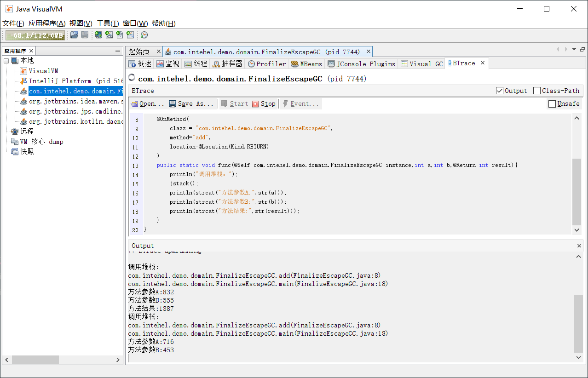
Task: Open the 工具(T) menu
Action: point(108,23)
